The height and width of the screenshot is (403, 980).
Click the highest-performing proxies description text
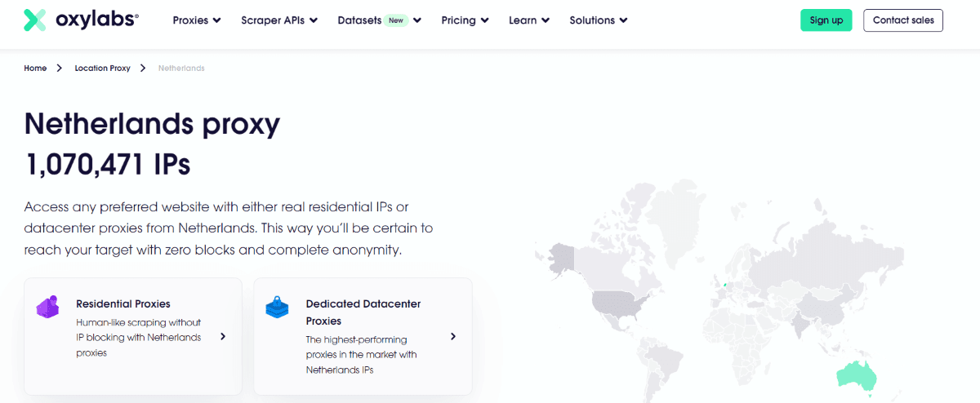coord(361,355)
